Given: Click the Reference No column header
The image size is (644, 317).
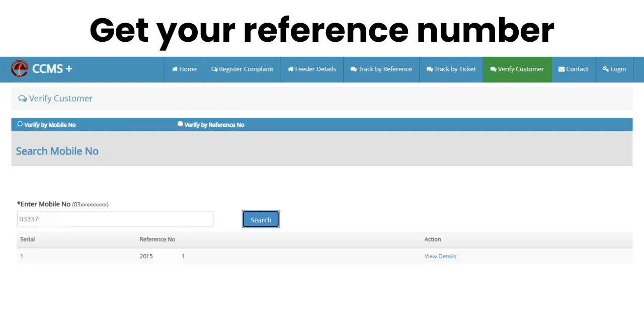Looking at the screenshot, I should tap(157, 239).
